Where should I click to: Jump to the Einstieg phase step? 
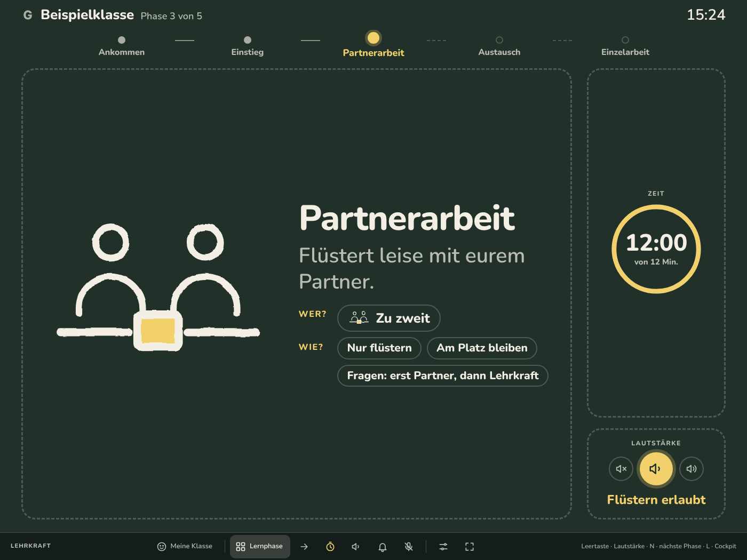pos(248,46)
